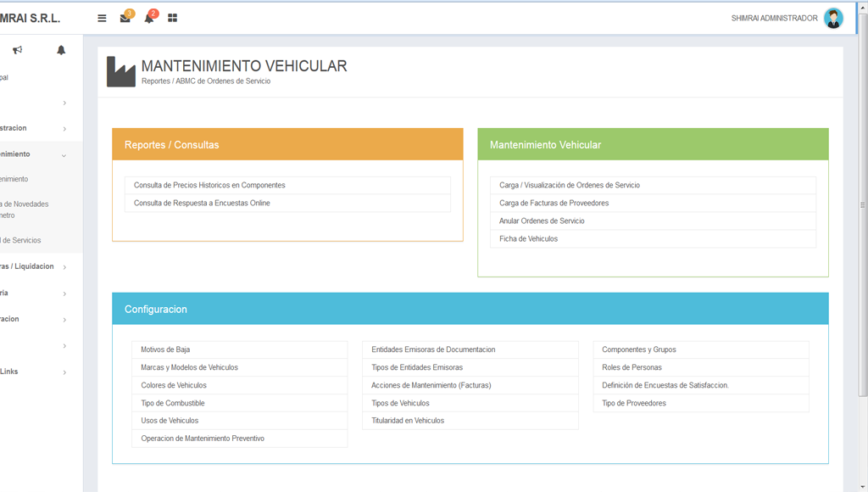The width and height of the screenshot is (868, 492).
Task: Open Usos de Vehiculos
Action: pyautogui.click(x=240, y=421)
